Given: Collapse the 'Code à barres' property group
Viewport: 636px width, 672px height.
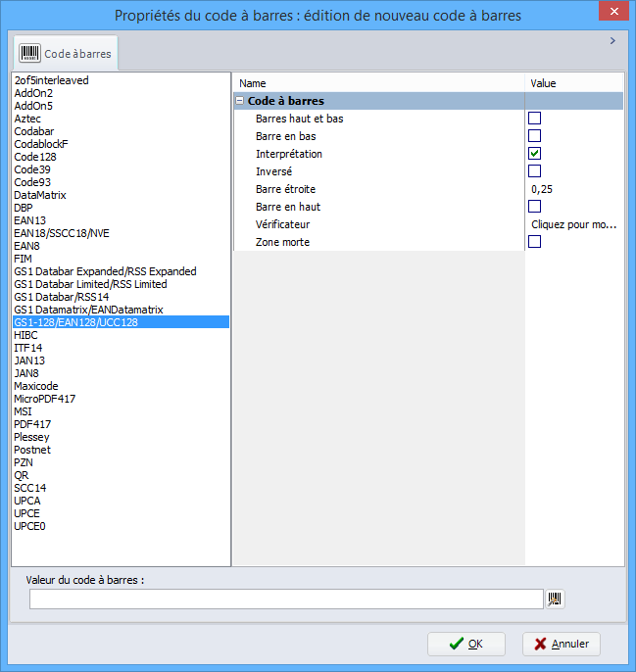Looking at the screenshot, I should pyautogui.click(x=240, y=101).
